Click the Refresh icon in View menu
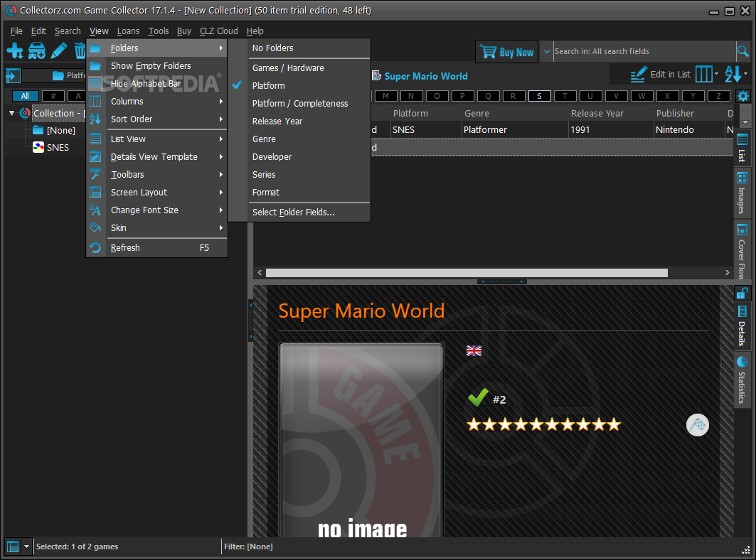 [x=95, y=248]
